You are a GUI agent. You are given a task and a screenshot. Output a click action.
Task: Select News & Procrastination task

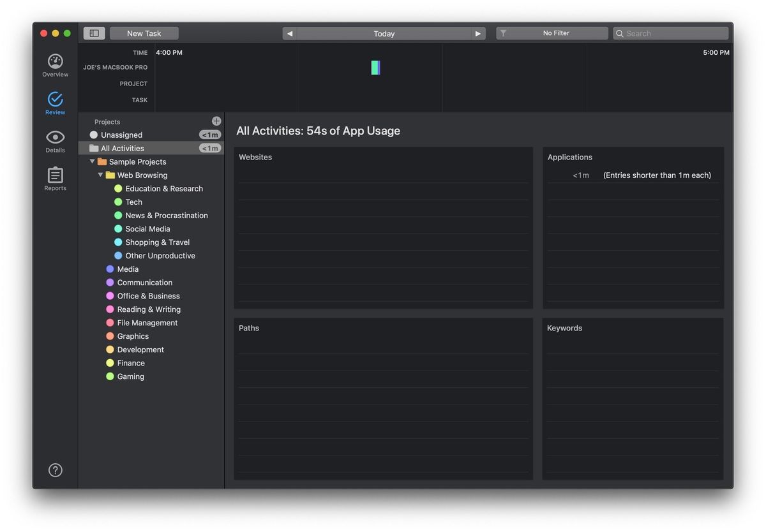[167, 215]
